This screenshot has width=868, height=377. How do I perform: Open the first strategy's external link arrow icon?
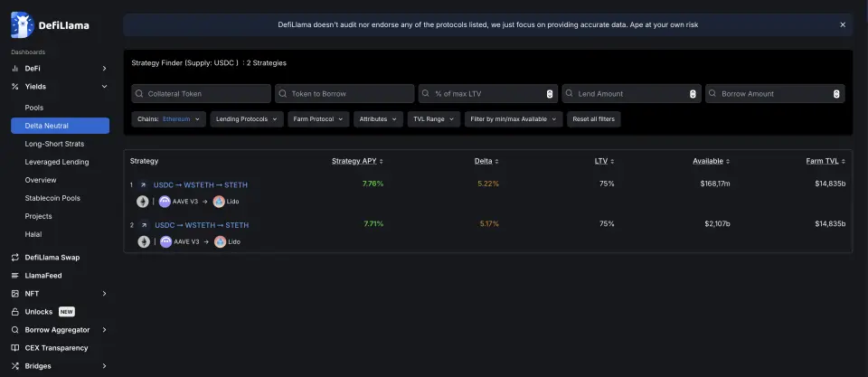pos(143,184)
